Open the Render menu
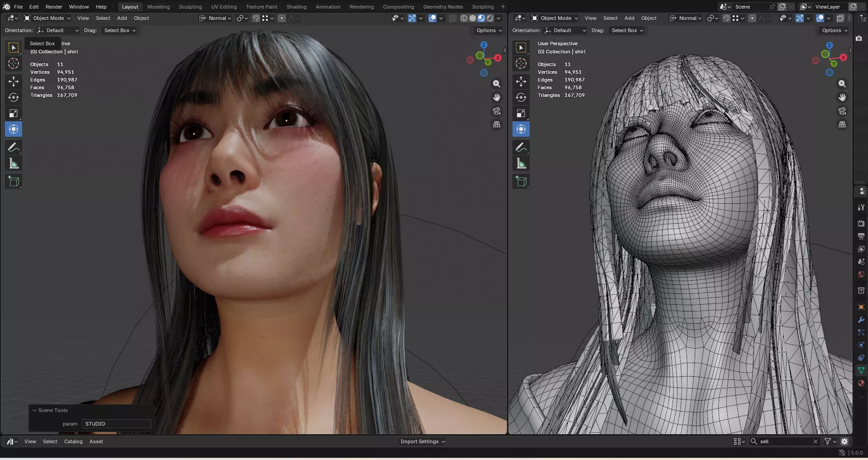 click(54, 7)
